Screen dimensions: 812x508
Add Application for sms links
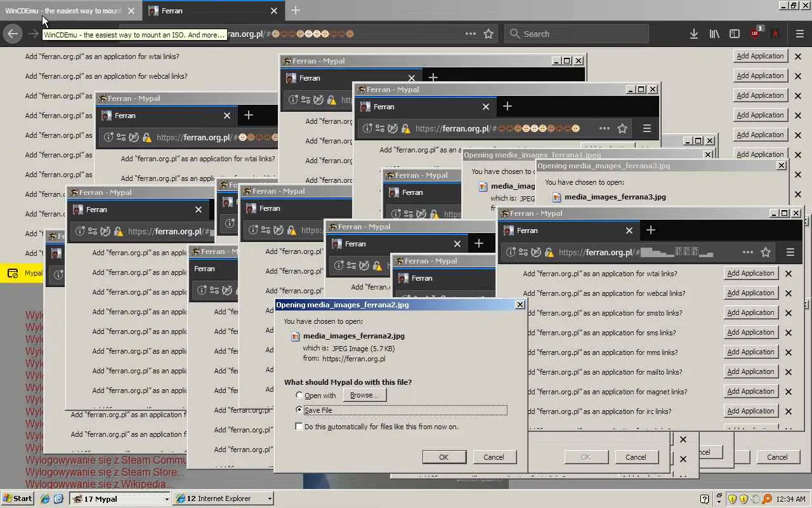coord(751,332)
